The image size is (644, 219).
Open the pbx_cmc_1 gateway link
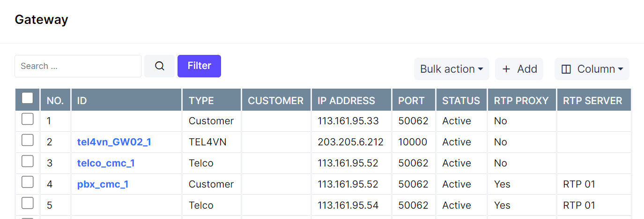point(103,184)
